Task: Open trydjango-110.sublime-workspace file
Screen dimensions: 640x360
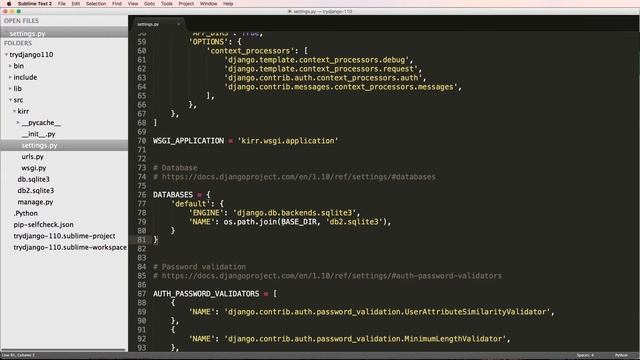Action: 70,247
